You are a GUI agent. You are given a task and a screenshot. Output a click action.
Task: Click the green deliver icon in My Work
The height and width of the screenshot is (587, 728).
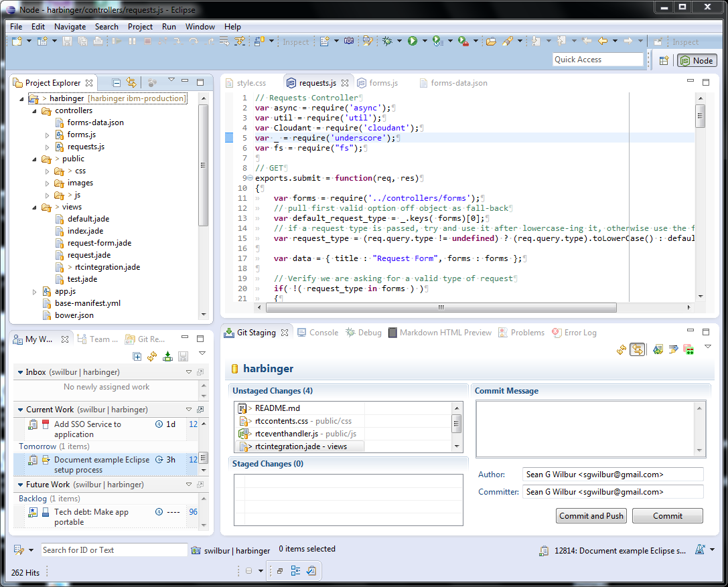click(x=167, y=356)
